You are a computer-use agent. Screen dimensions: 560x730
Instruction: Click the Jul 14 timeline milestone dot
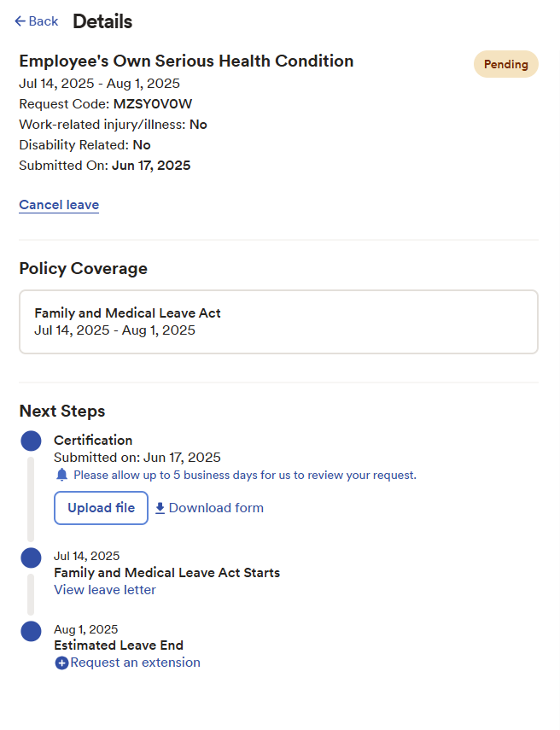click(x=31, y=558)
